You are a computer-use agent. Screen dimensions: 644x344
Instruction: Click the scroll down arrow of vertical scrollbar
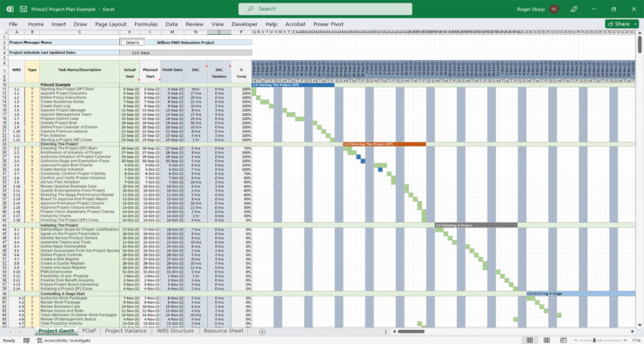tap(640, 325)
